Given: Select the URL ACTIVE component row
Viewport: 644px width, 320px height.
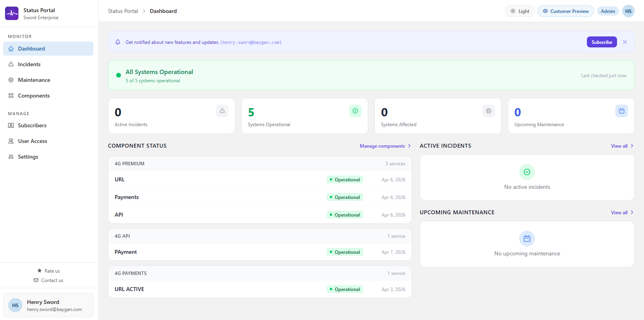Looking at the screenshot, I should pyautogui.click(x=260, y=289).
